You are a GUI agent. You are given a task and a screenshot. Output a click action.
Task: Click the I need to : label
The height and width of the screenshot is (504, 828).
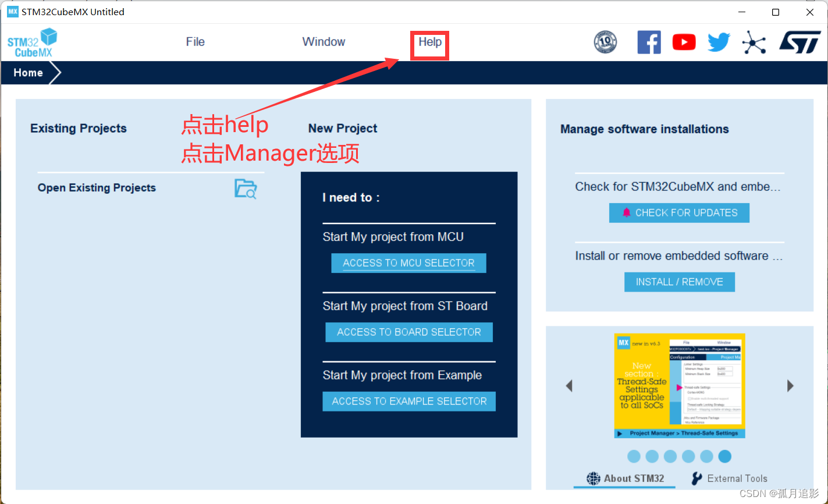coord(351,198)
